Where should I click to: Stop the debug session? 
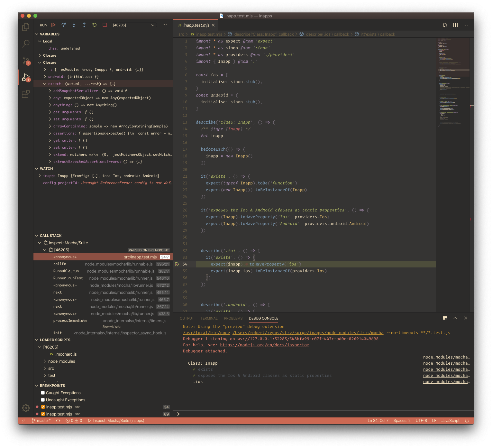pyautogui.click(x=105, y=25)
